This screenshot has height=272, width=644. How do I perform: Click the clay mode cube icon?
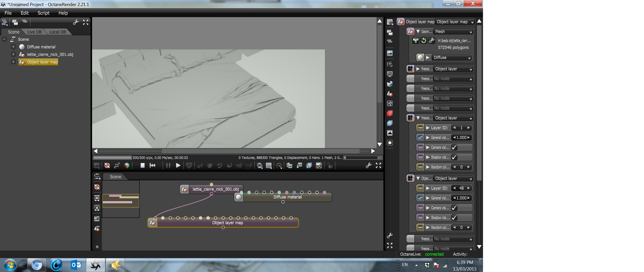point(127,165)
